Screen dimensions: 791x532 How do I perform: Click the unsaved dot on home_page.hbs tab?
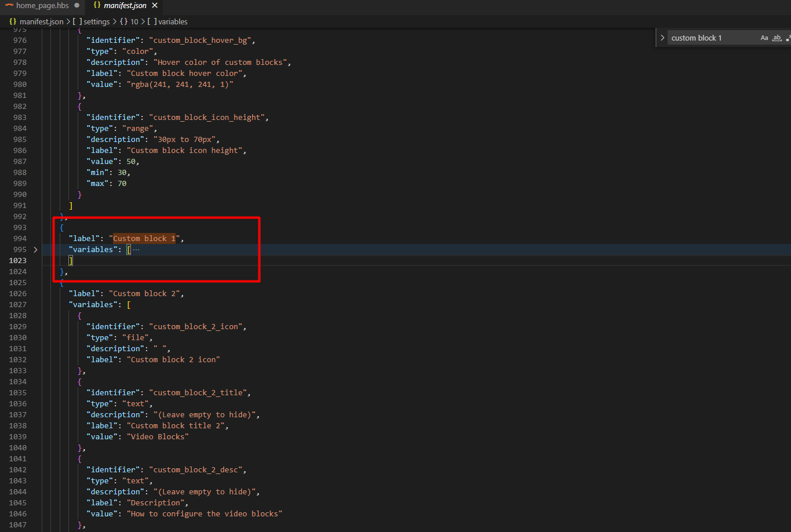(x=76, y=6)
